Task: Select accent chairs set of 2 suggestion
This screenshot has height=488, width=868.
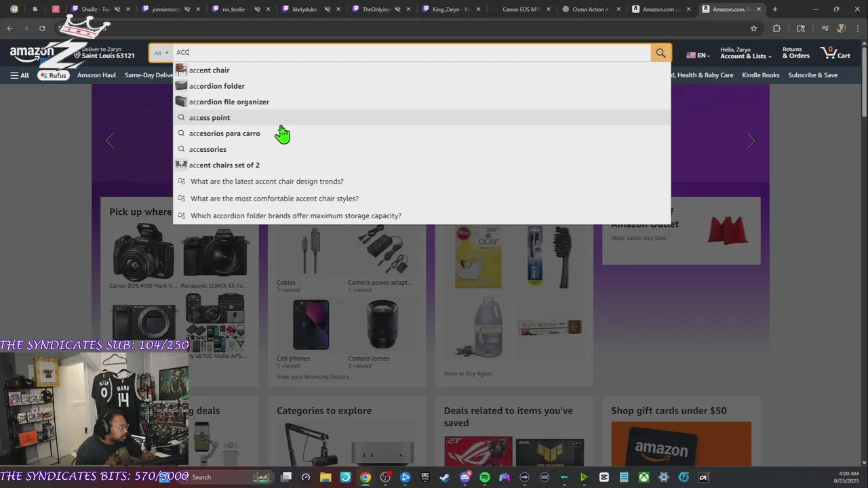Action: 422,165
